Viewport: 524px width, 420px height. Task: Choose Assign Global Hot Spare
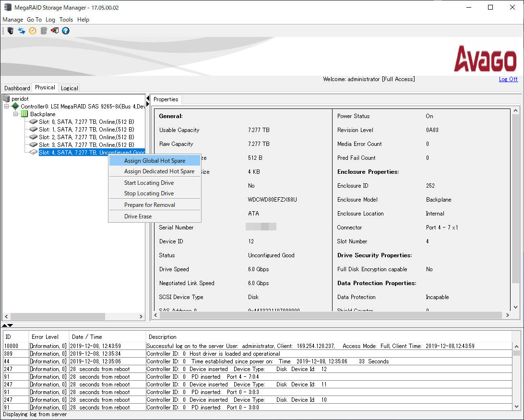tap(155, 161)
